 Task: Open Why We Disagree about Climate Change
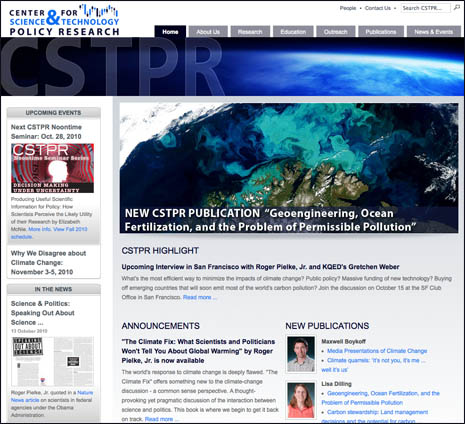[48, 262]
